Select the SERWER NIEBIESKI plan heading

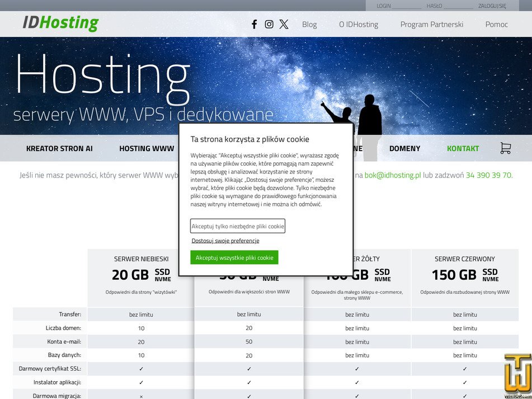click(x=141, y=259)
